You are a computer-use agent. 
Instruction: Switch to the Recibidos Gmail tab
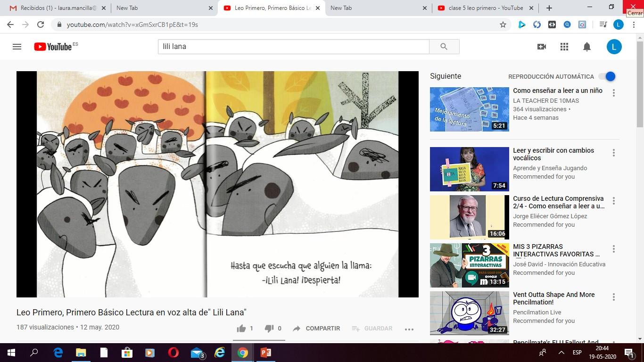(x=58, y=8)
